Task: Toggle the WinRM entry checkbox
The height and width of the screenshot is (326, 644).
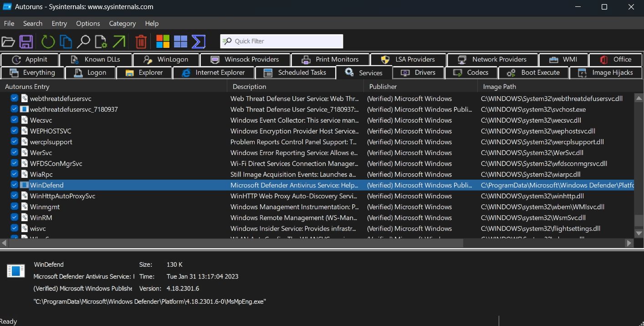Action: click(14, 217)
